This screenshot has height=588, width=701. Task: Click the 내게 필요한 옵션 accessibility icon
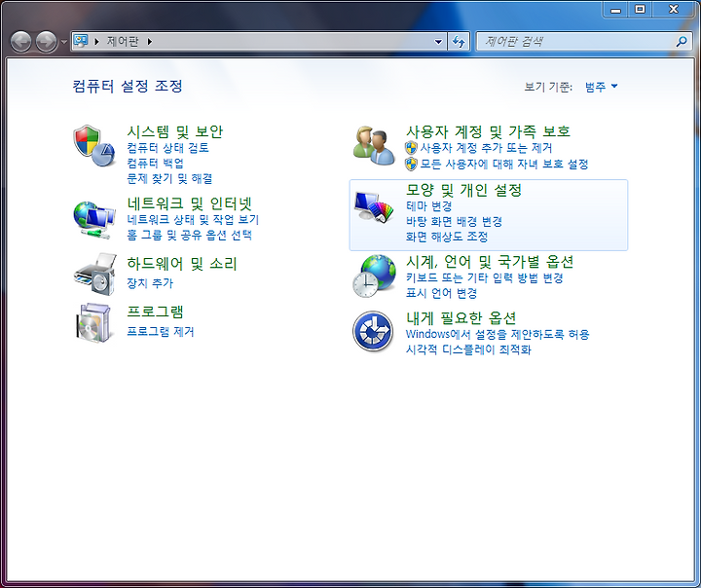point(373,331)
